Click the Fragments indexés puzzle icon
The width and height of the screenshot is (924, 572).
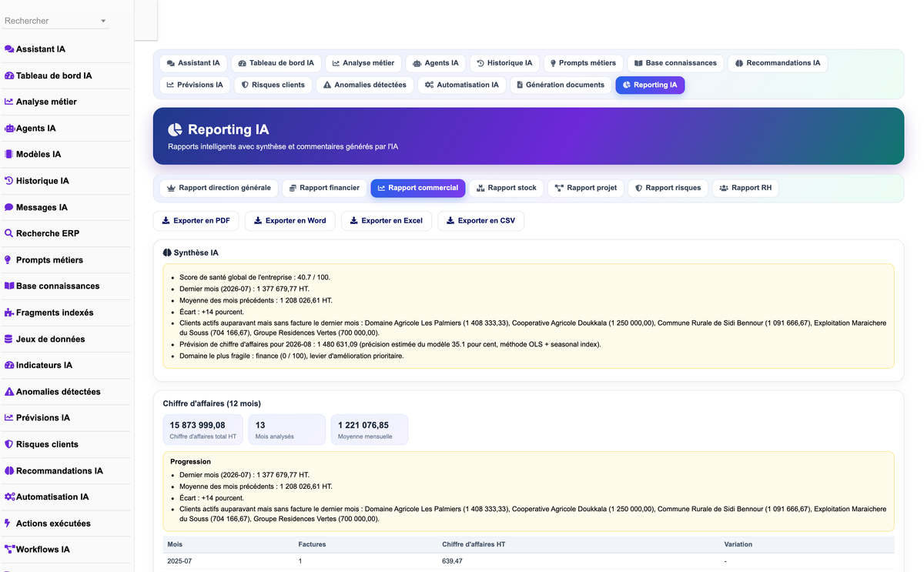(9, 313)
